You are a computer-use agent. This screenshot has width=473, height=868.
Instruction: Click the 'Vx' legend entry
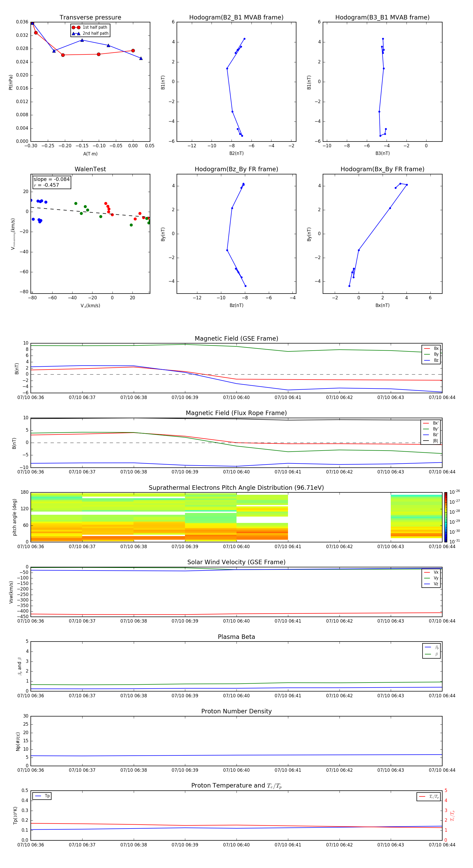[431, 572]
